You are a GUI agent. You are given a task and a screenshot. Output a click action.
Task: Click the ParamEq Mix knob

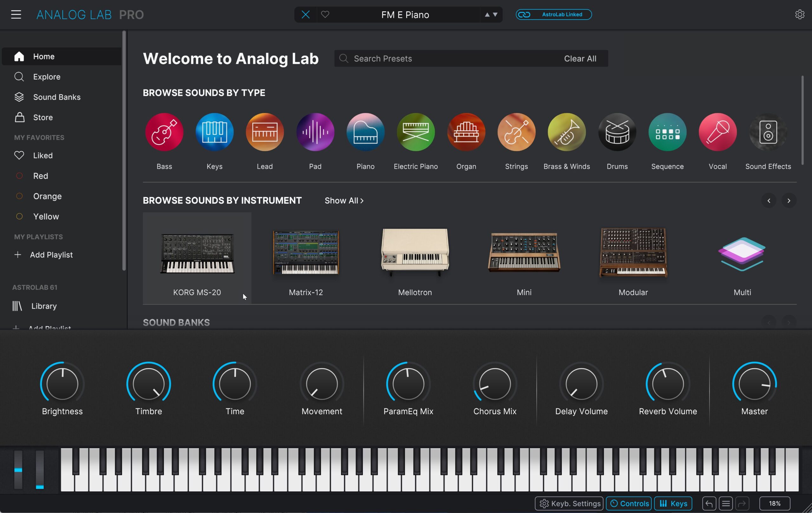[408, 383]
